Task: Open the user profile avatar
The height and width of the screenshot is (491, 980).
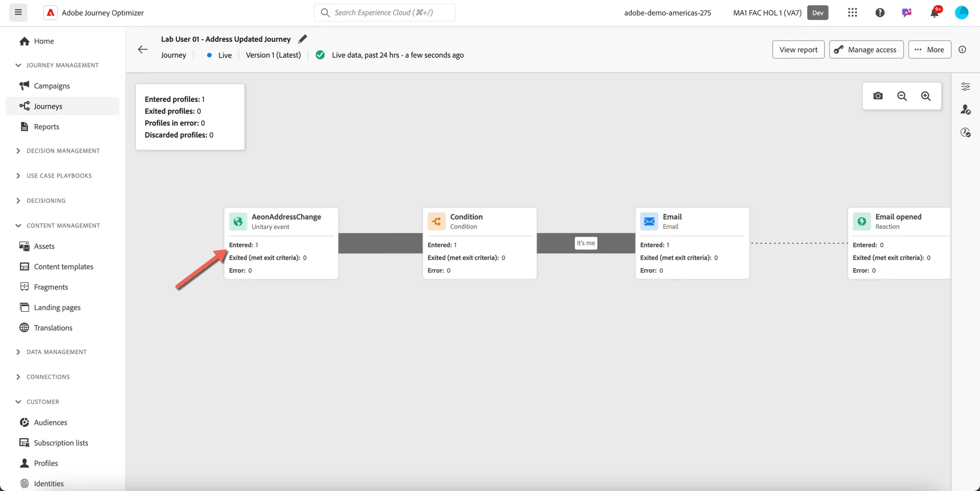Action: point(961,12)
